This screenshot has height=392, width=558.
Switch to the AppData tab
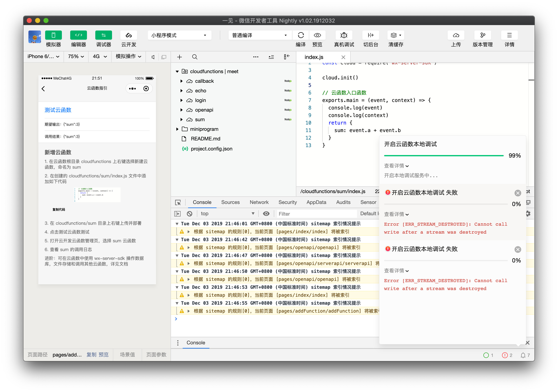coord(316,202)
